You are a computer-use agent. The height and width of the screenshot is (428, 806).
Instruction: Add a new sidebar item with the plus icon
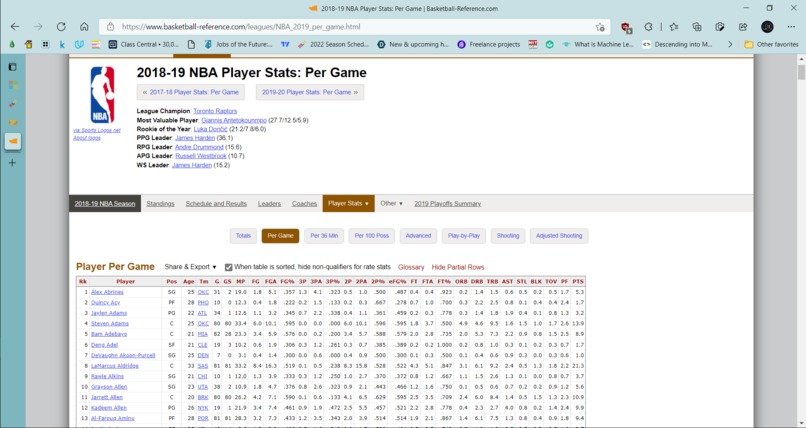point(12,162)
